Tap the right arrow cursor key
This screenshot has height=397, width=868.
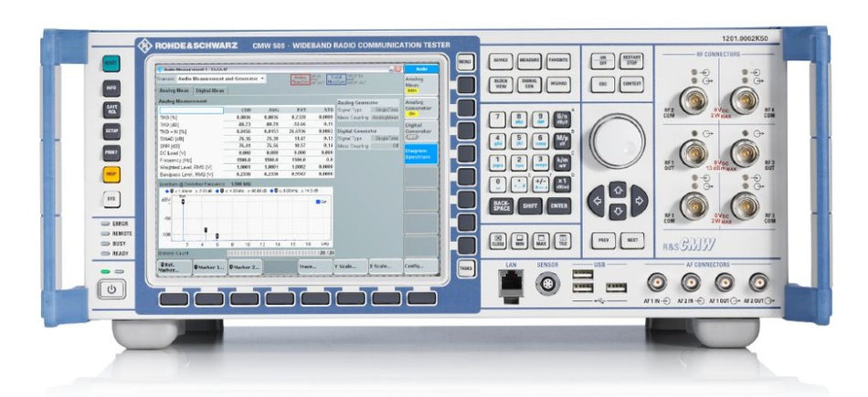pyautogui.click(x=639, y=200)
